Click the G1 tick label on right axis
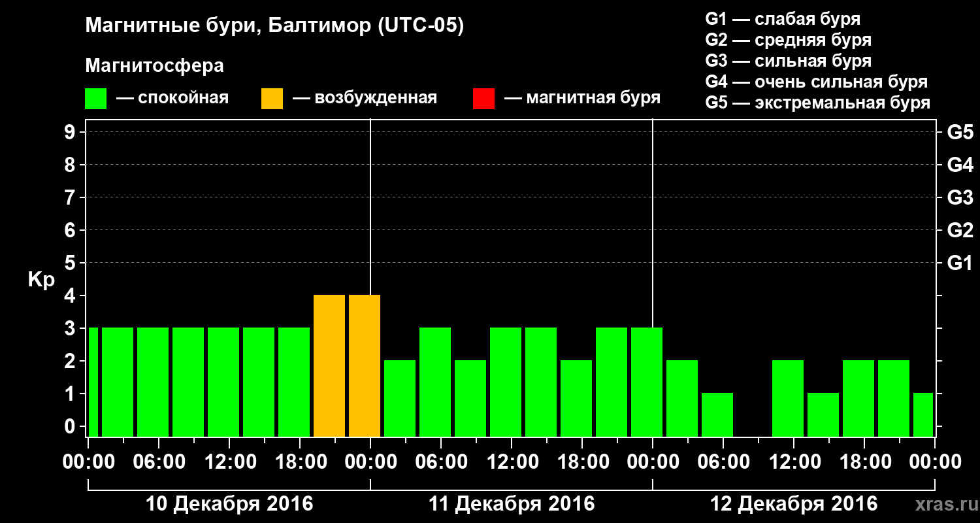 click(960, 263)
